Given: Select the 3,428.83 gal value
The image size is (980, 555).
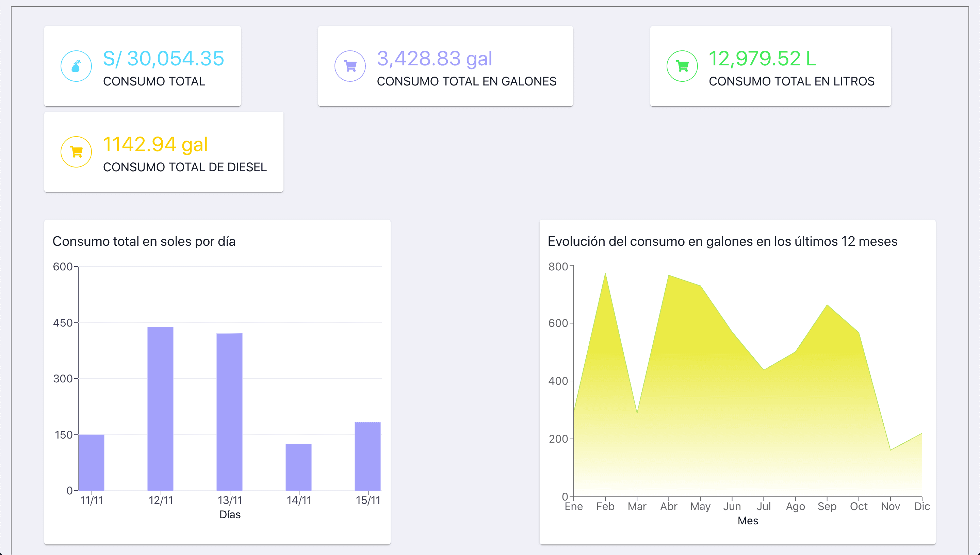Looking at the screenshot, I should point(435,59).
